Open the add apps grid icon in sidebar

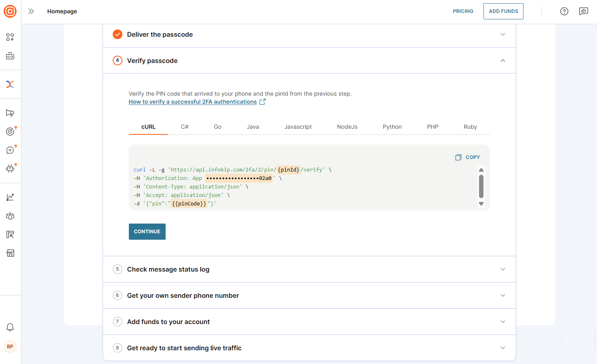(x=10, y=38)
